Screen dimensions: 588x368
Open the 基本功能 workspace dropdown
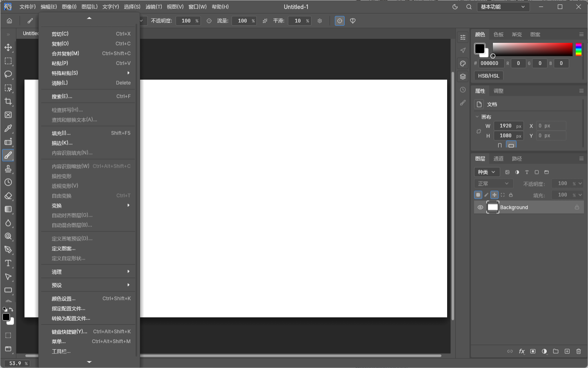click(x=503, y=7)
